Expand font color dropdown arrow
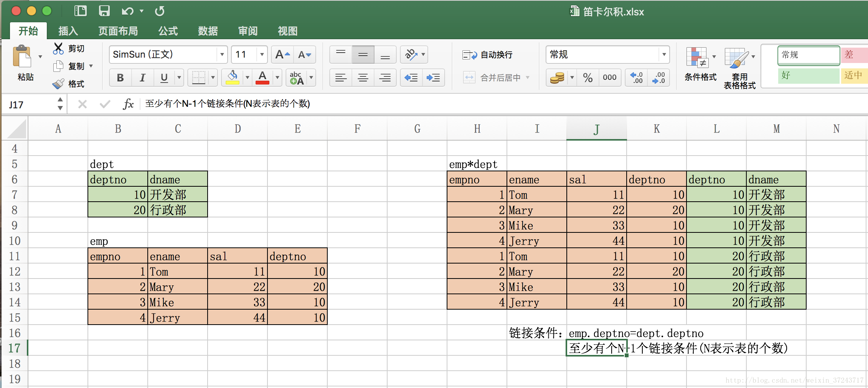This screenshot has height=388, width=868. pos(277,78)
